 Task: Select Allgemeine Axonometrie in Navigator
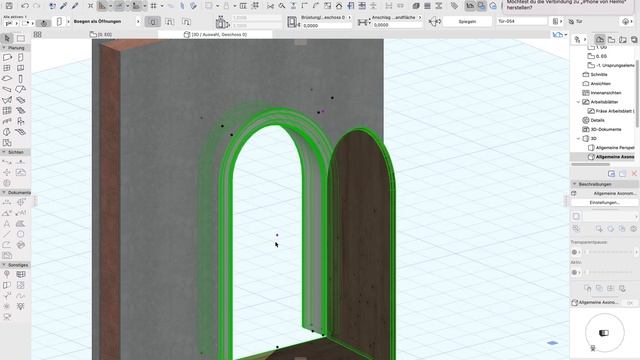click(x=615, y=157)
